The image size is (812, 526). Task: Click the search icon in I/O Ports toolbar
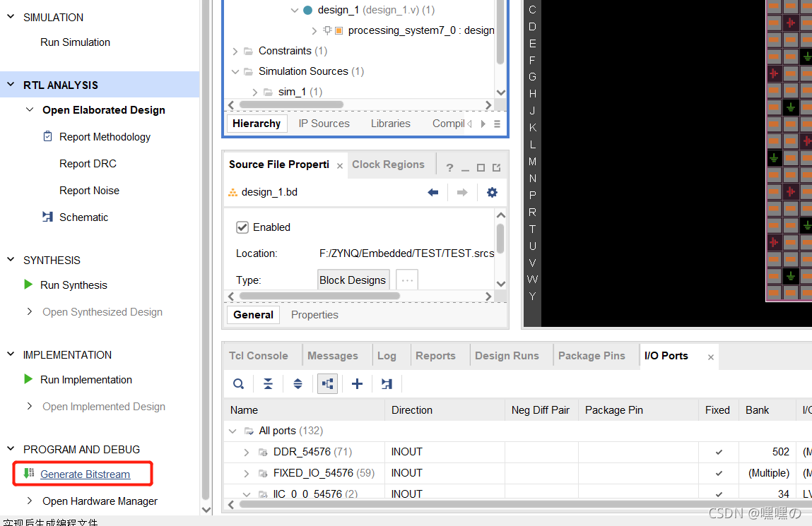point(238,384)
